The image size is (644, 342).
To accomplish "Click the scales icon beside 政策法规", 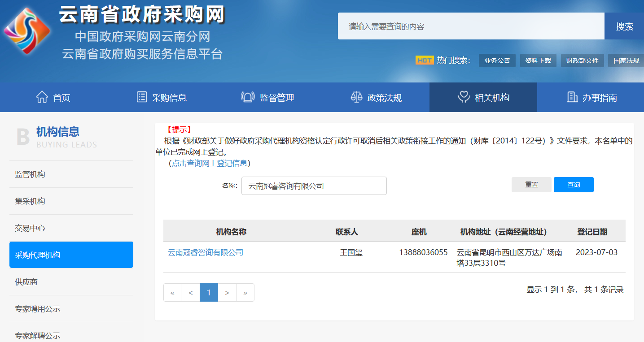I will click(x=356, y=97).
